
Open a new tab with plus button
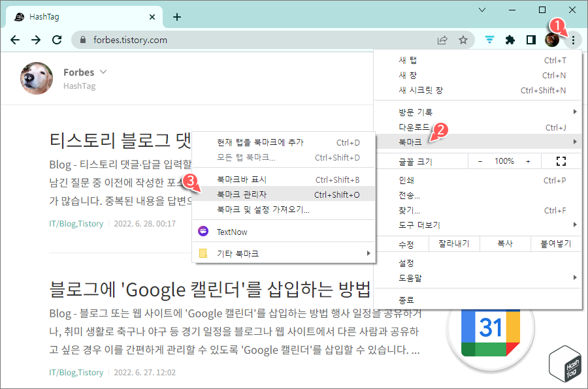177,17
